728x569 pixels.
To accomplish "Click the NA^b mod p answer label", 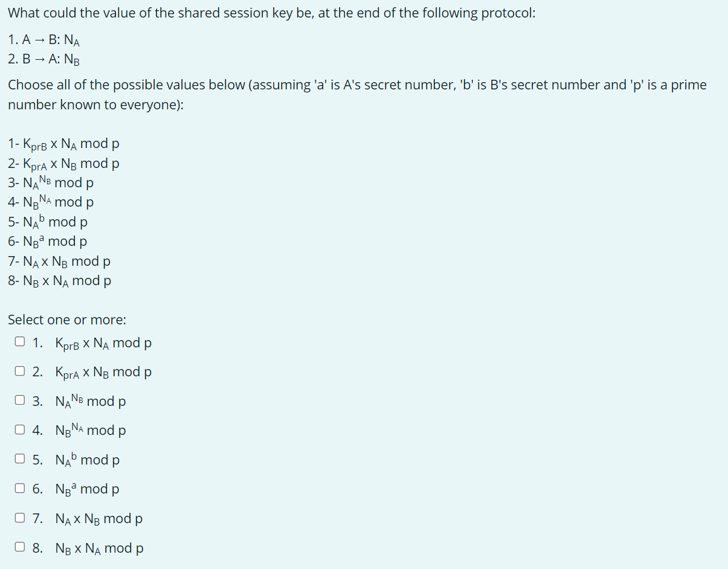I will [87, 460].
